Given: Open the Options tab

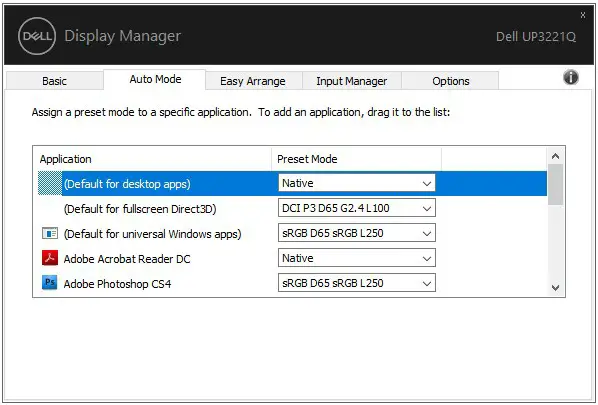Looking at the screenshot, I should tap(450, 81).
